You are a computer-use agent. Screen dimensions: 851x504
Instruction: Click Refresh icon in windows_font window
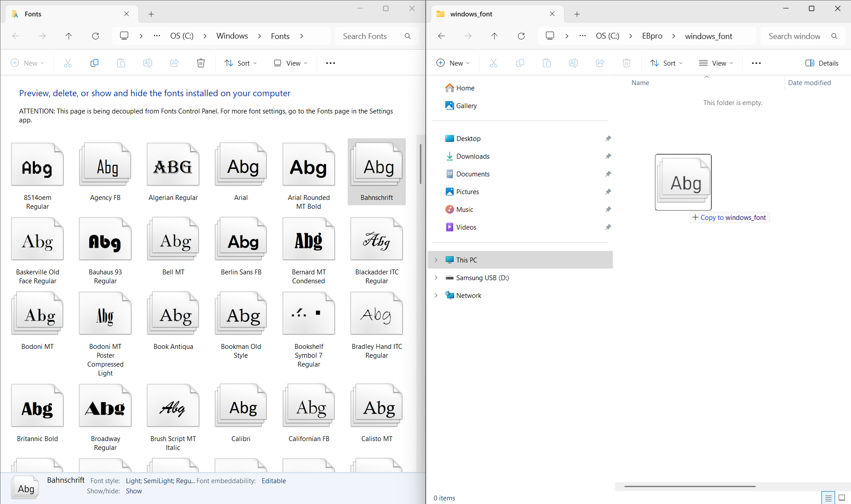(521, 36)
